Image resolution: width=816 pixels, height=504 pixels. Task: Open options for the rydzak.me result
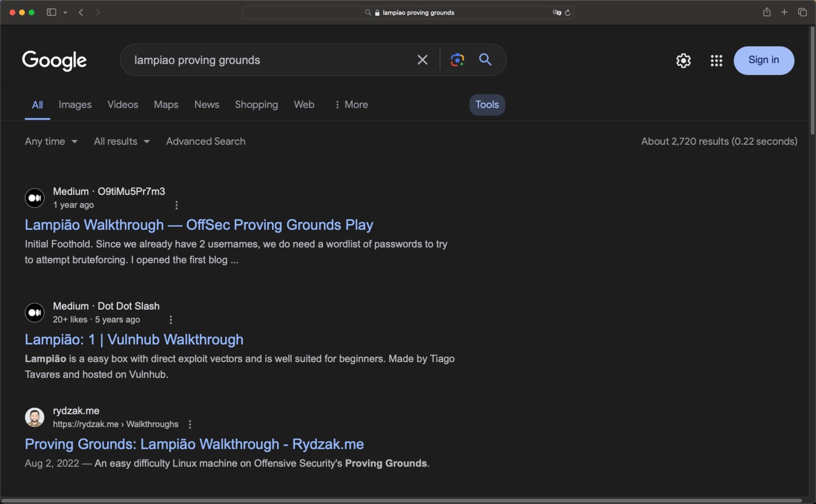190,424
